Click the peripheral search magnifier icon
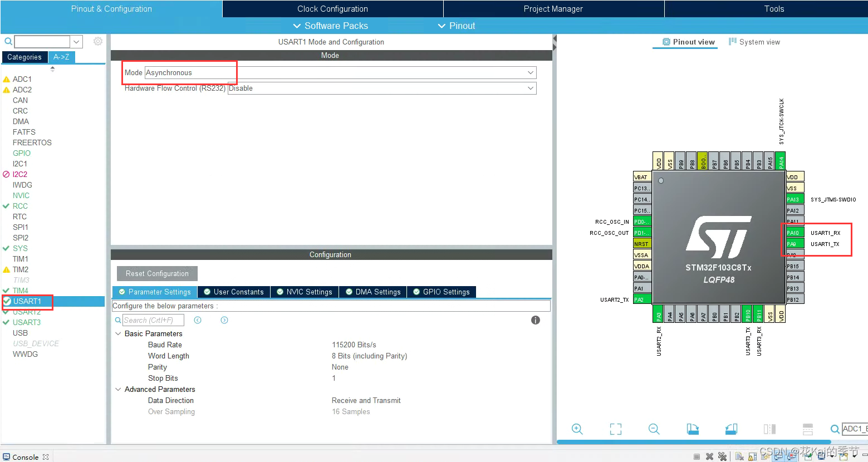 tap(8, 42)
